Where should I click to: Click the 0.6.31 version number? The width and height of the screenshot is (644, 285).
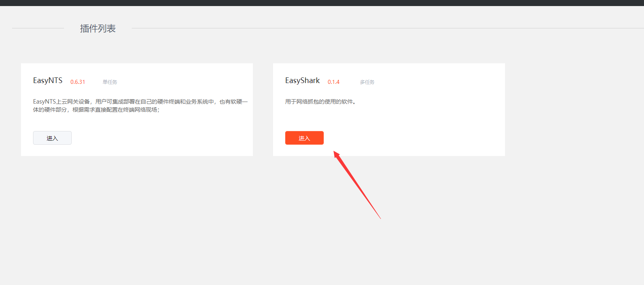(78, 82)
